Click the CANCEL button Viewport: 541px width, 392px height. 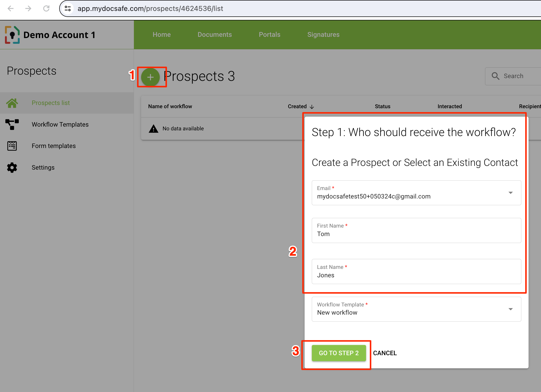coord(385,353)
